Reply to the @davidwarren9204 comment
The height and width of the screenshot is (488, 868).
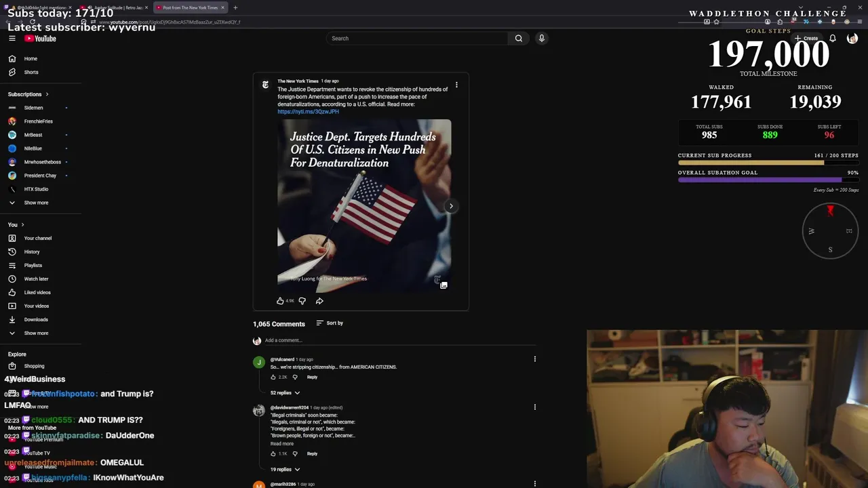coord(312,453)
